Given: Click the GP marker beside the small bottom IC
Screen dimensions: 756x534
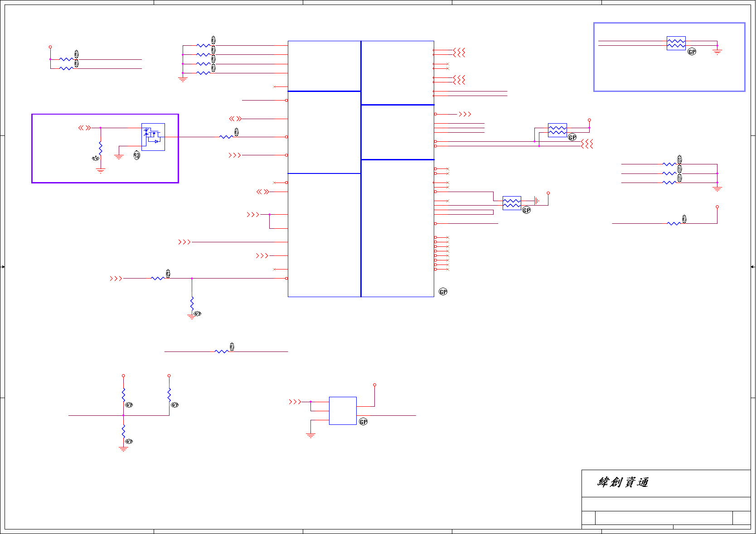Looking at the screenshot, I should (x=363, y=422).
